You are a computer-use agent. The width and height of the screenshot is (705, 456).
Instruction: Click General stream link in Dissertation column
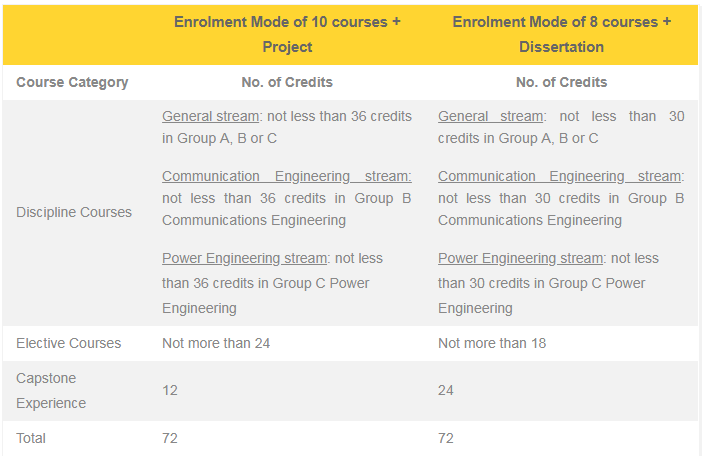point(491,116)
